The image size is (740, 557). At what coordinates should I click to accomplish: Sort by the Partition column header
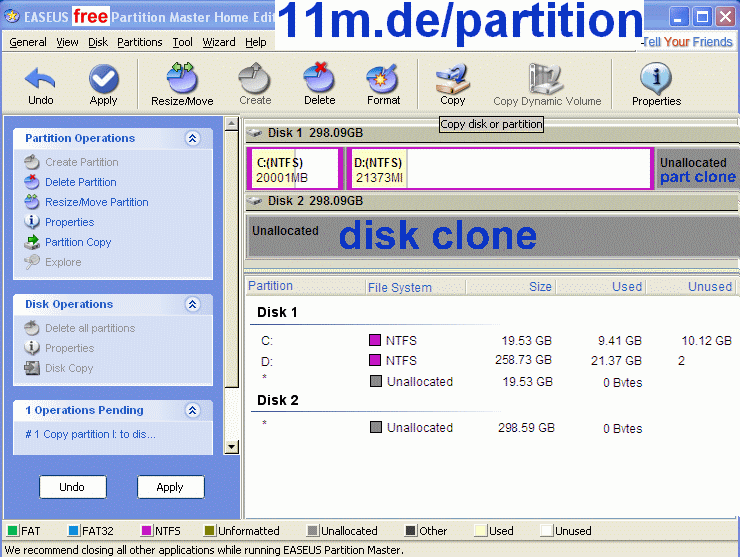click(306, 286)
